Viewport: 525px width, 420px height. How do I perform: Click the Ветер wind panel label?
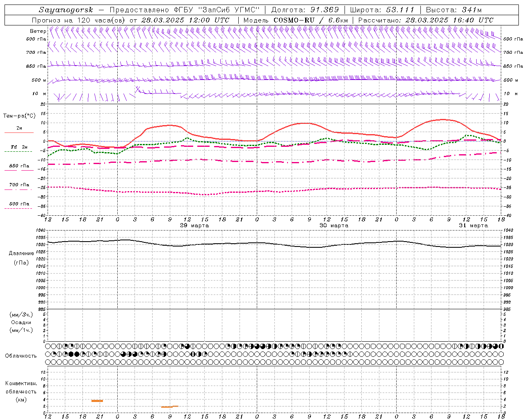pos(38,31)
